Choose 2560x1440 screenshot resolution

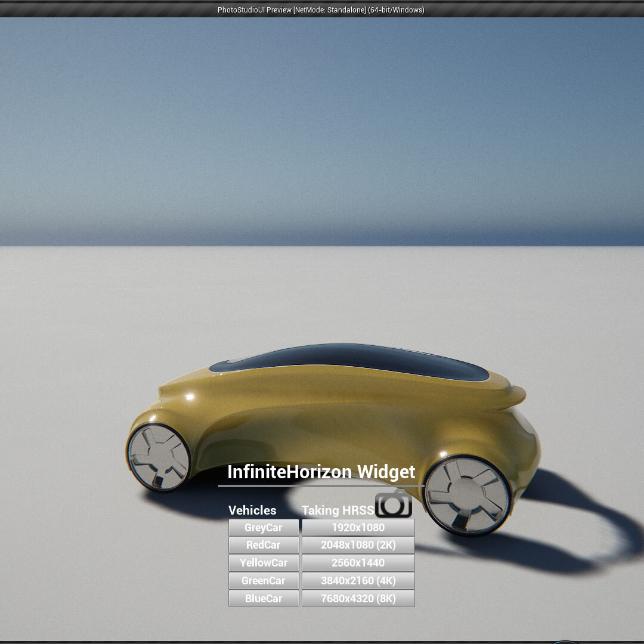[358, 563]
